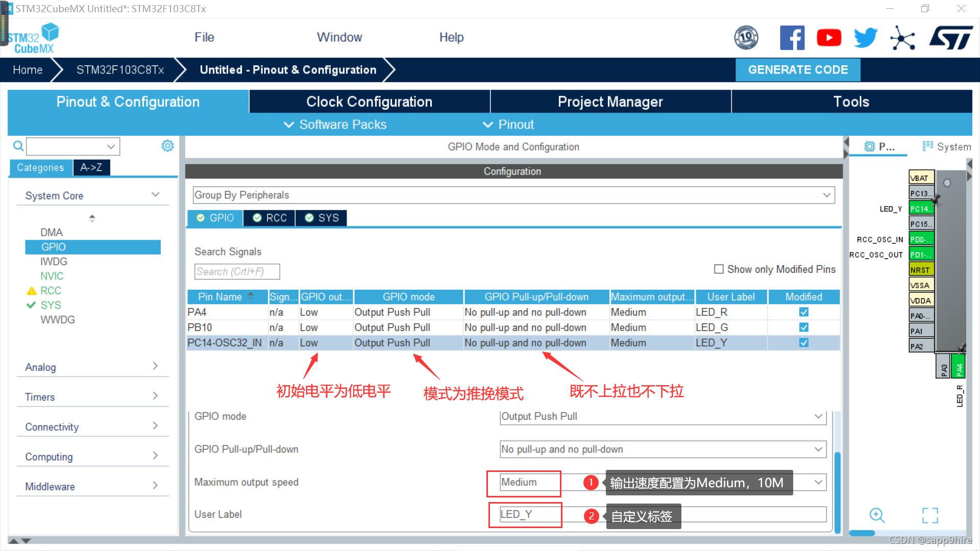Open the Twitter link icon
The image size is (980, 551).
[x=866, y=38]
